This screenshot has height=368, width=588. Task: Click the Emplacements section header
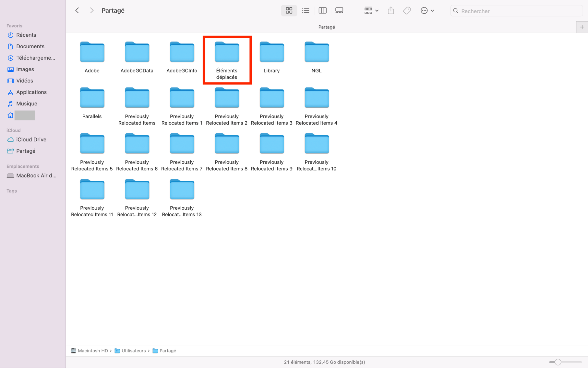(23, 167)
